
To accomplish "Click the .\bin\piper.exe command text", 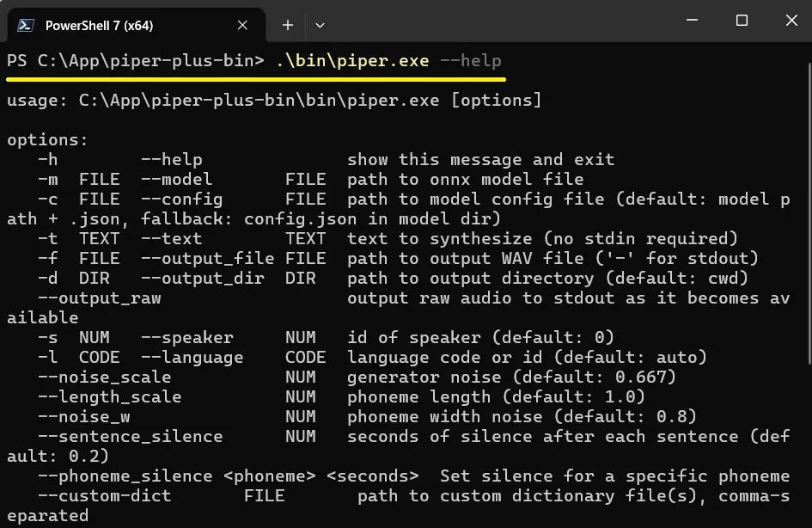I will pyautogui.click(x=352, y=60).
